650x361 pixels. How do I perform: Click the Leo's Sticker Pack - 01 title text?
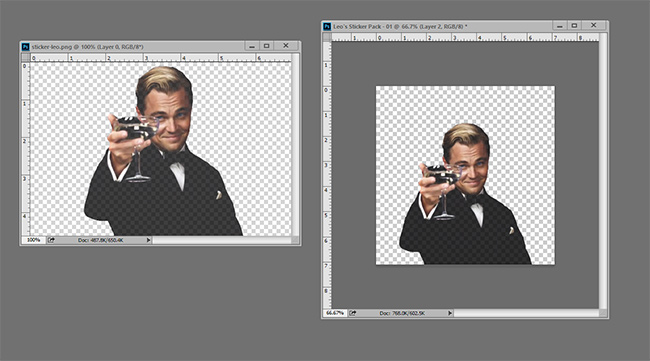[x=400, y=27]
